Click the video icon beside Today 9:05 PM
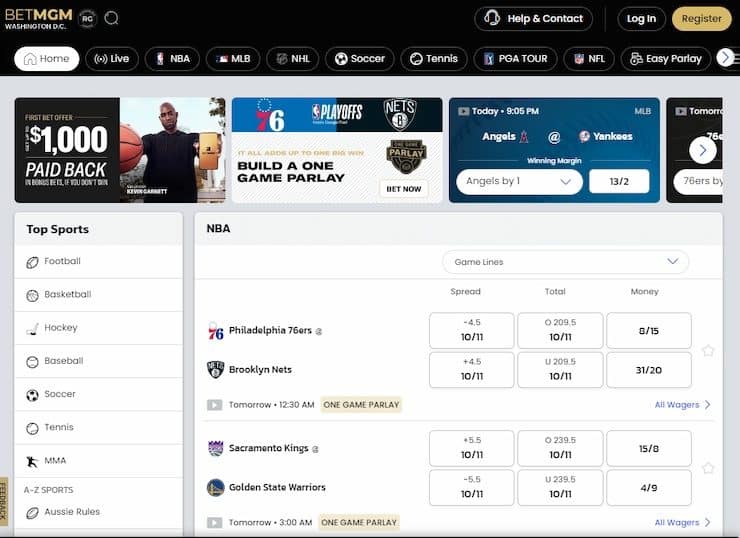740x538 pixels. (x=463, y=111)
